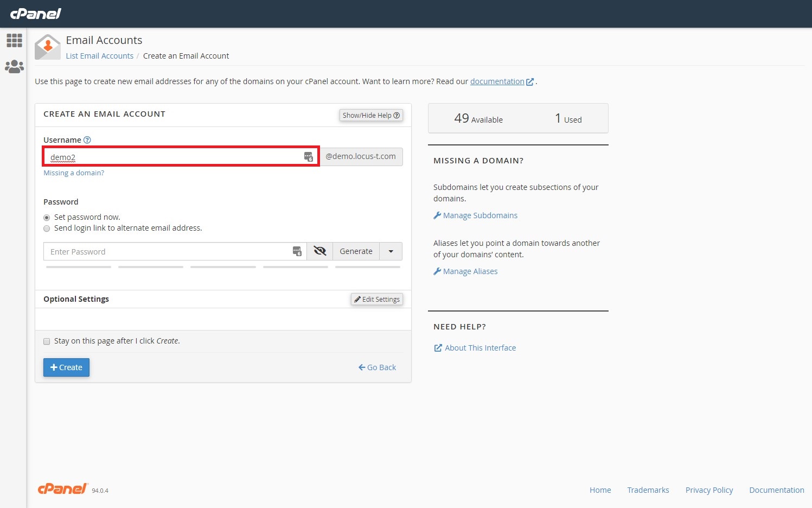The height and width of the screenshot is (508, 812).
Task: Click first password strength meter bar
Action: (x=79, y=267)
